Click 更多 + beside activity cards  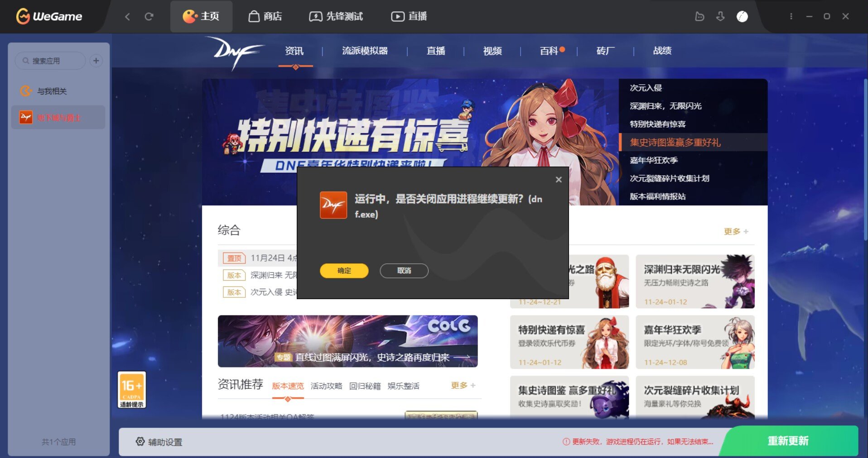click(736, 231)
